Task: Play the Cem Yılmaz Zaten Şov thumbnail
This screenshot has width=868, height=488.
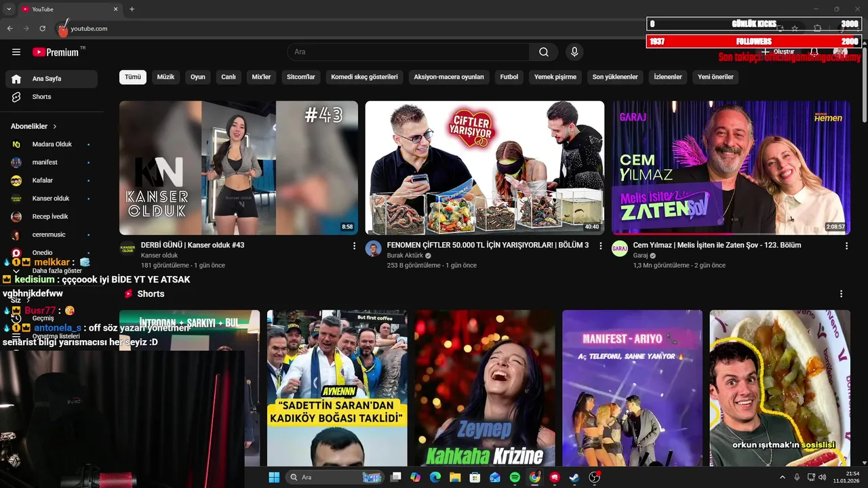Action: (731, 168)
